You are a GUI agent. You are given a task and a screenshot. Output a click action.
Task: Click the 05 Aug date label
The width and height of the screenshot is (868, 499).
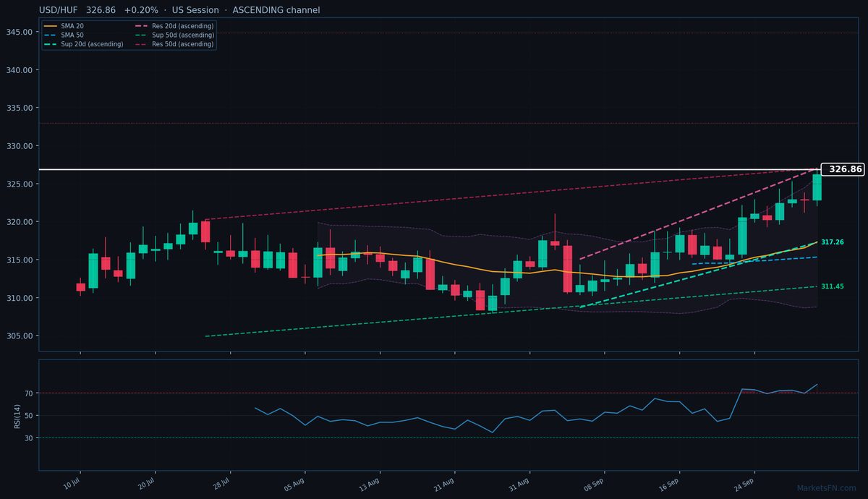tap(294, 485)
